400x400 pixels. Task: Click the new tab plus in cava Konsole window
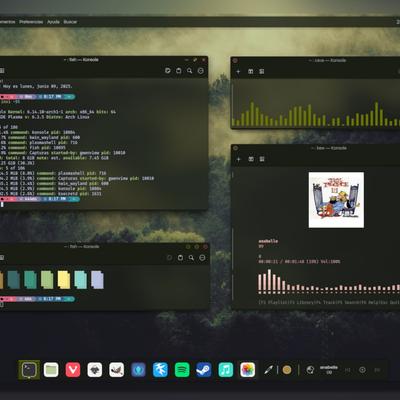[238, 71]
